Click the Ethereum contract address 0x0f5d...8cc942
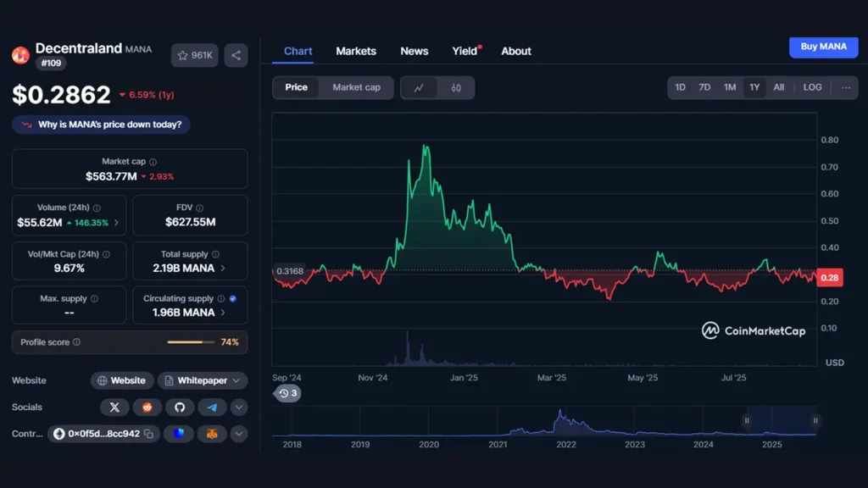The image size is (868, 488). (103, 434)
